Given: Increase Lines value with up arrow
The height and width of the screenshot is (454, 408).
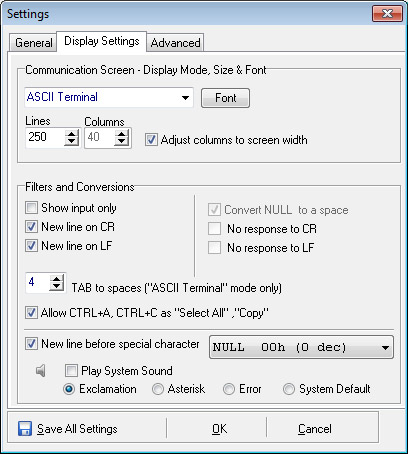Looking at the screenshot, I should click(x=71, y=133).
